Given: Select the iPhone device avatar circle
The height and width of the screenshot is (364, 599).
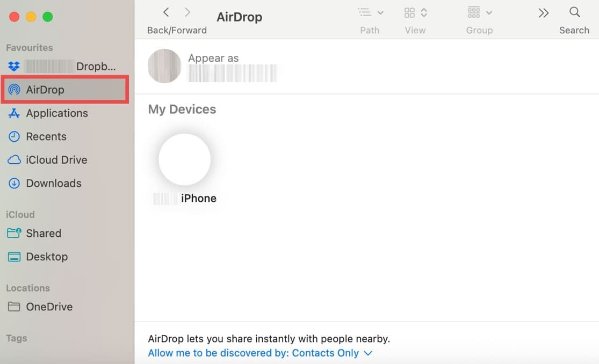Looking at the screenshot, I should (x=184, y=159).
